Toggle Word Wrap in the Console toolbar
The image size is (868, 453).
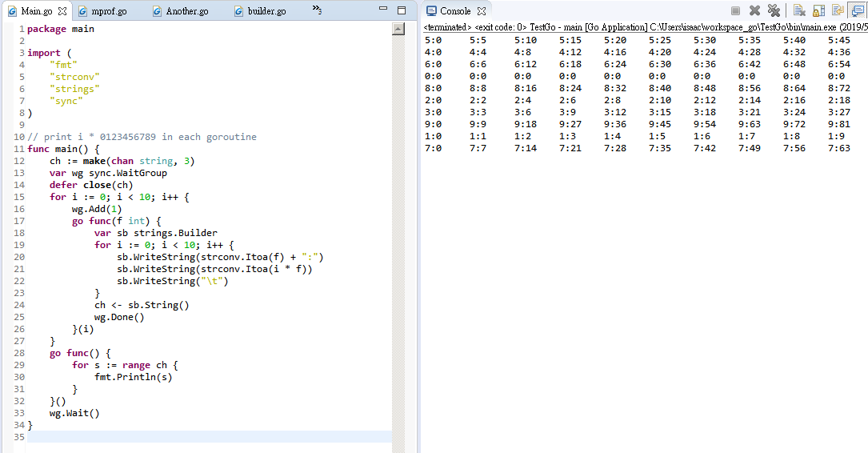click(838, 11)
